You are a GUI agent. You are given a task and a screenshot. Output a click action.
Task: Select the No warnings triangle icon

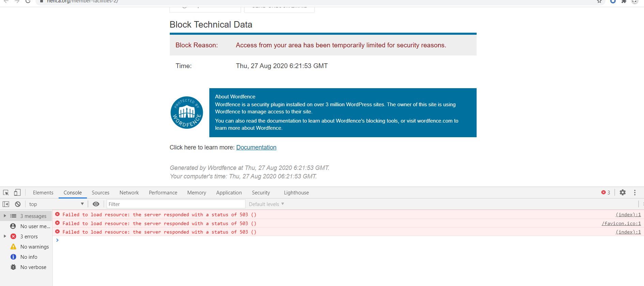pos(13,247)
